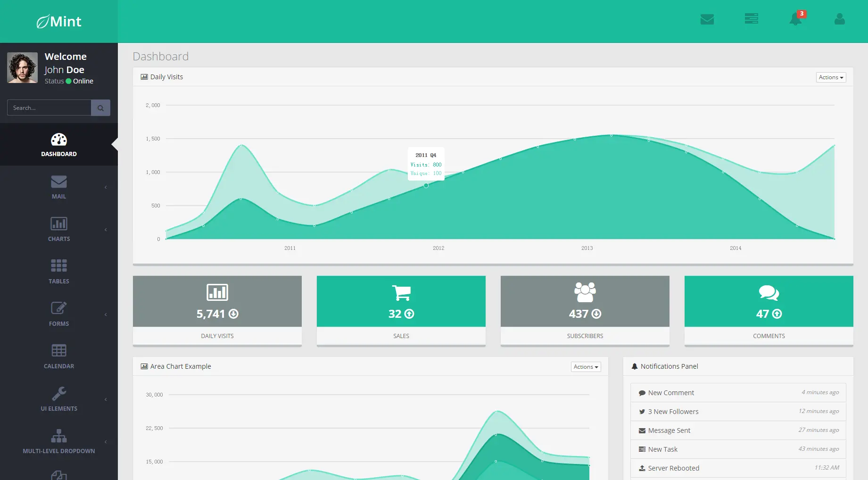Image resolution: width=868 pixels, height=480 pixels.
Task: Open the Message Sent notification
Action: click(x=738, y=430)
